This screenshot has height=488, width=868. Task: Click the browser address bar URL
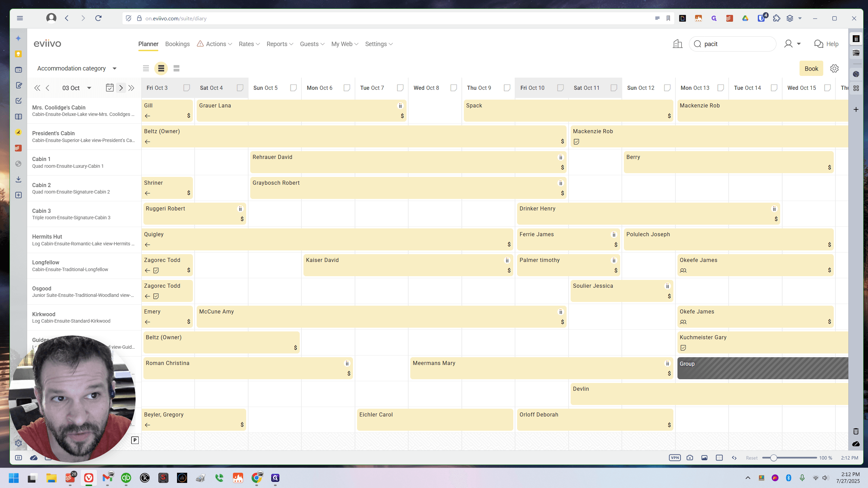(176, 18)
